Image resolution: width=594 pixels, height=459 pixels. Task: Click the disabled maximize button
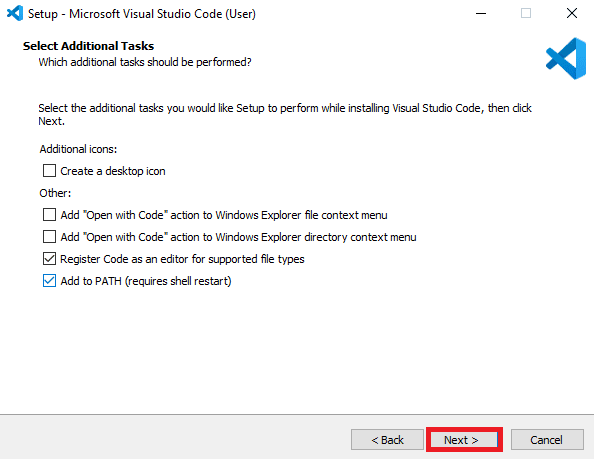[x=526, y=13]
